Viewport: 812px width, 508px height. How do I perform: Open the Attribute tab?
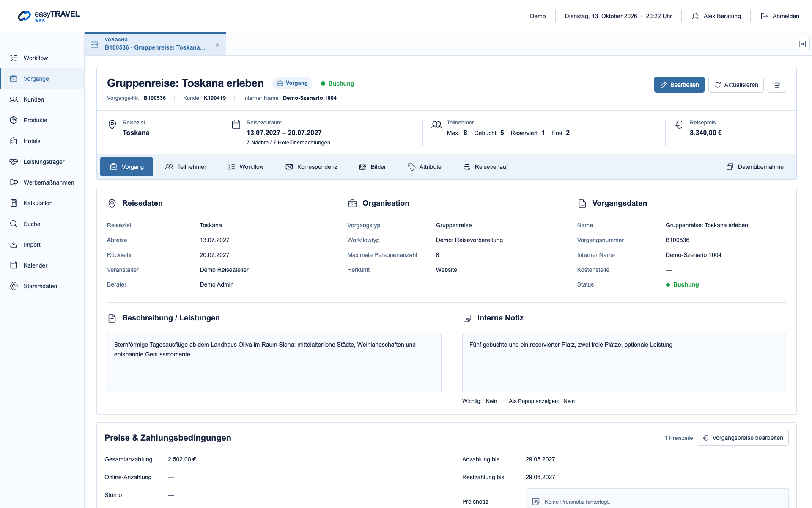click(425, 167)
